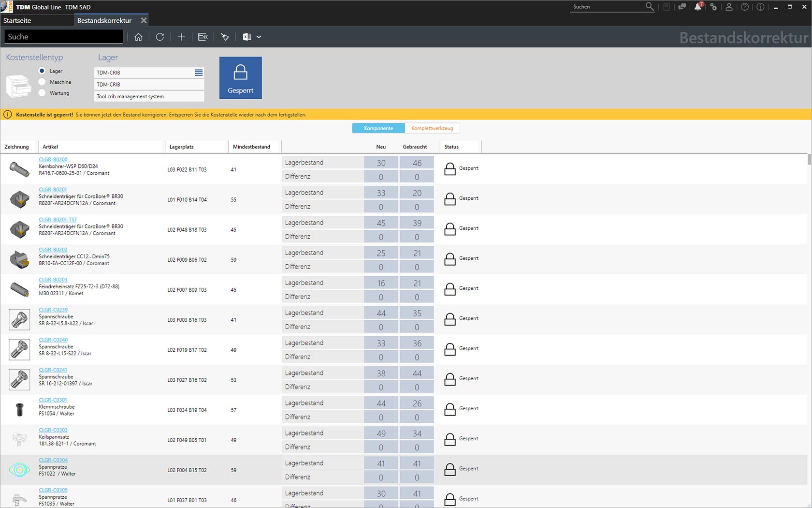812x508 pixels.
Task: Click the Excel export icon
Action: coord(246,37)
